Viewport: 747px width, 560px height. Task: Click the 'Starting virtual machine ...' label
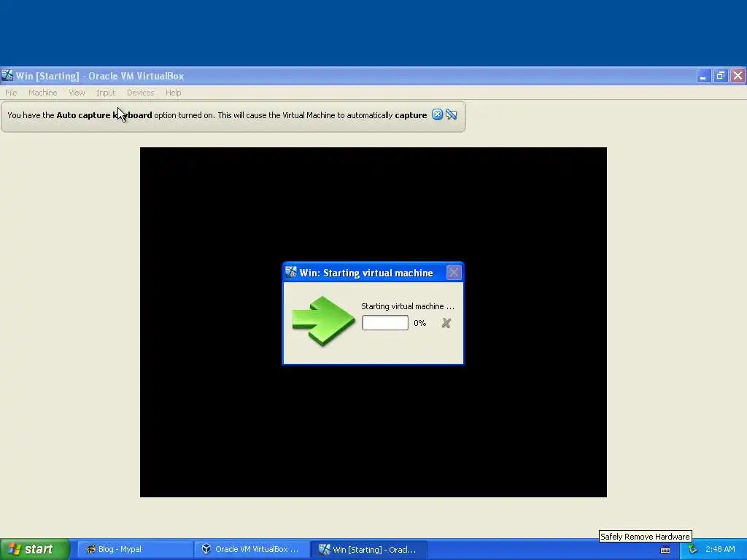pyautogui.click(x=407, y=306)
